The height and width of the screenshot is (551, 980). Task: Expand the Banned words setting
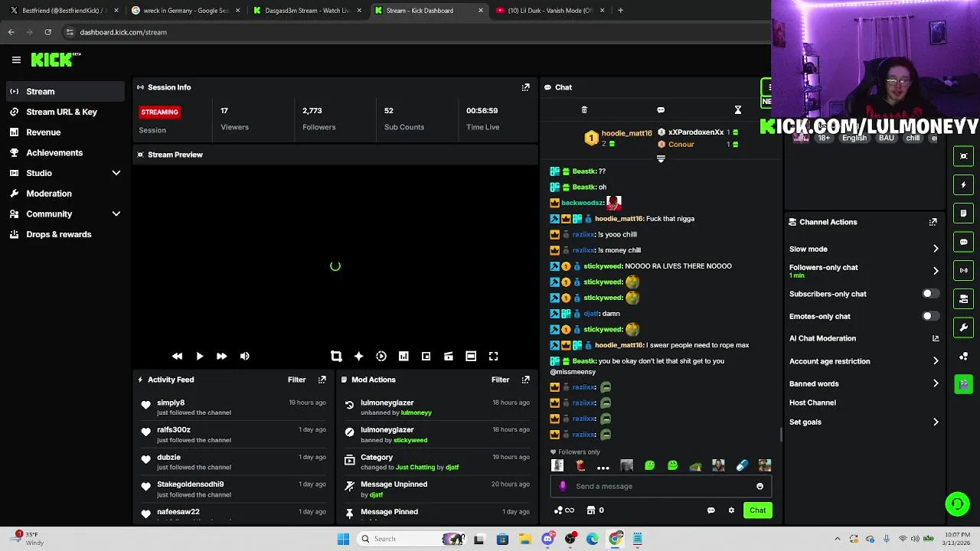point(936,383)
